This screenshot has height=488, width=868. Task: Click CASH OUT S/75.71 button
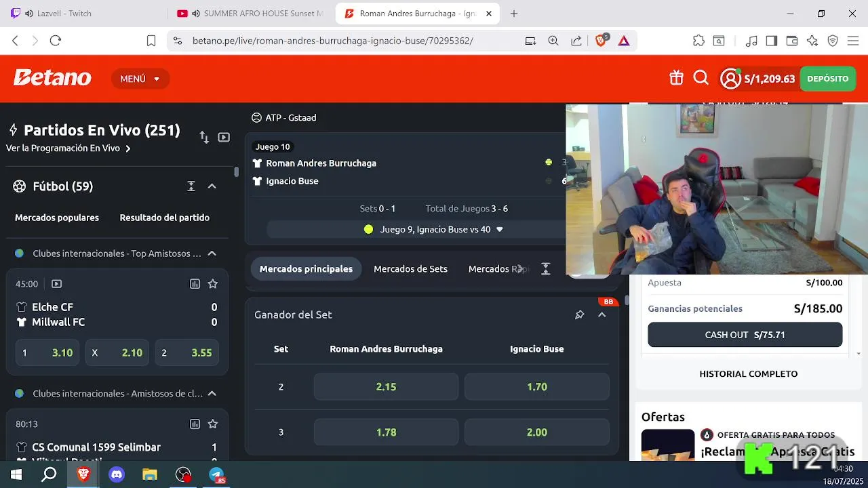click(x=745, y=335)
